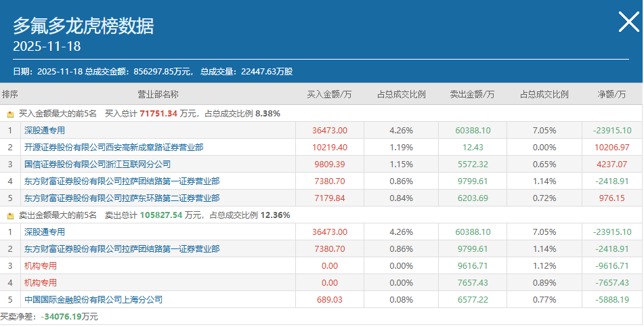The image size is (644, 327).
Task: Open 东方财富证券拉萨团结路第一证券营业部 in sell list
Action: pos(122,249)
